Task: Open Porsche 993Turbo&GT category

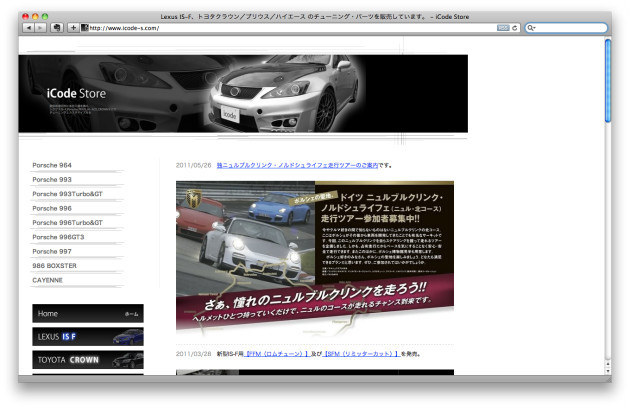Action: point(68,194)
